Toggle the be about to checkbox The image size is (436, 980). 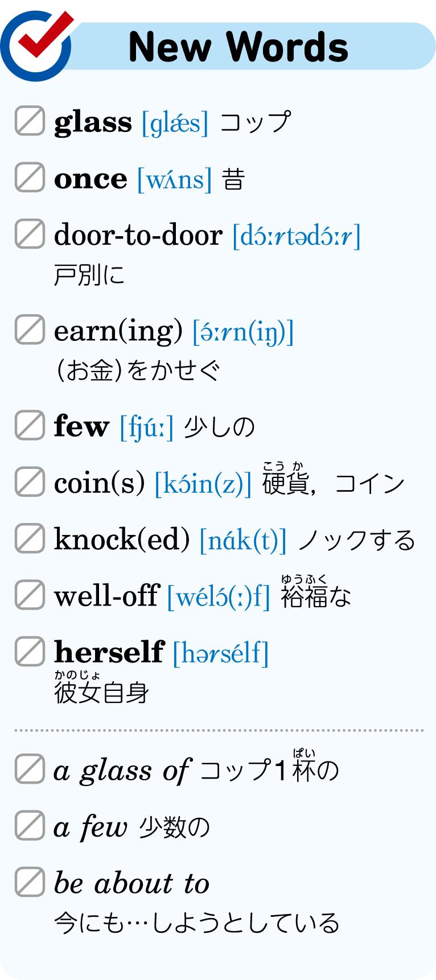point(30,882)
